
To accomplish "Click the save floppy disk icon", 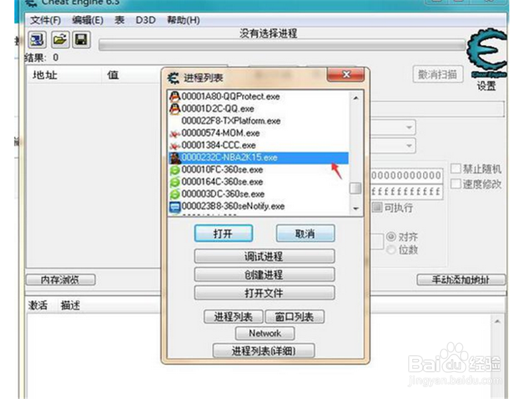I will [81, 40].
